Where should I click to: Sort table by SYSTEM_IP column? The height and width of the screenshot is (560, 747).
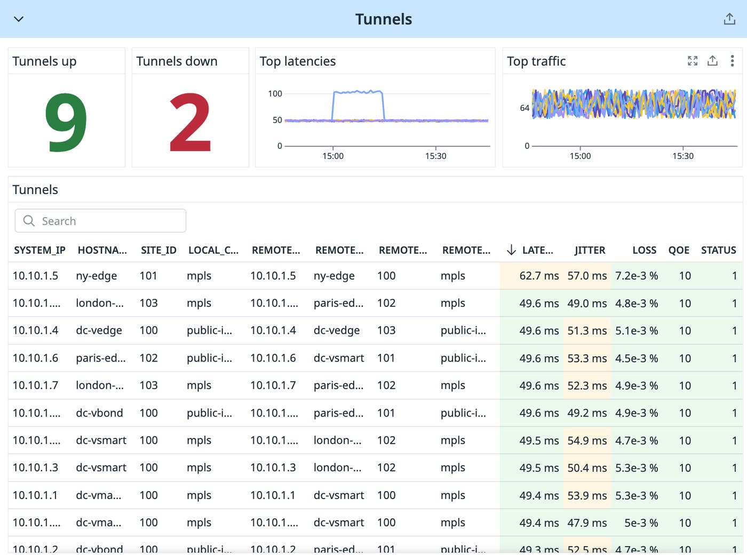39,250
